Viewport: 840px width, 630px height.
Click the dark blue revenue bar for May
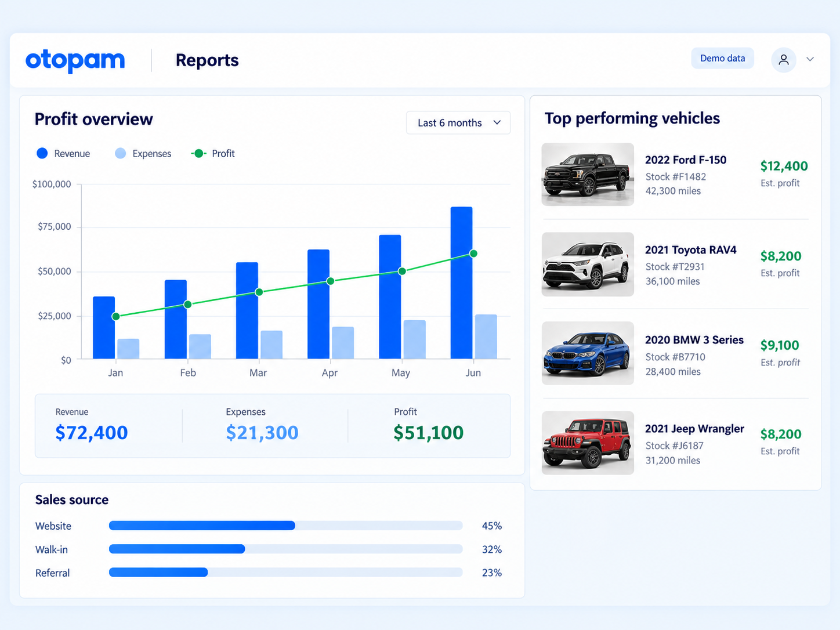click(x=390, y=297)
